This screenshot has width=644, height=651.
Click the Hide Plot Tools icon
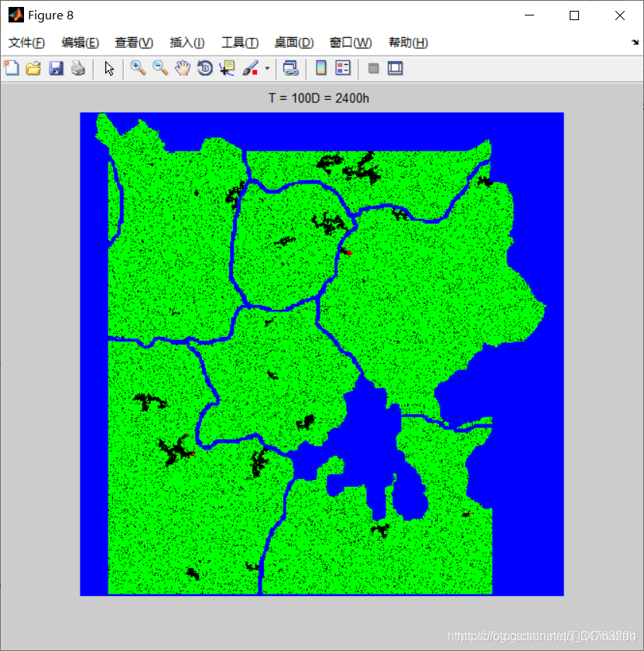(373, 68)
